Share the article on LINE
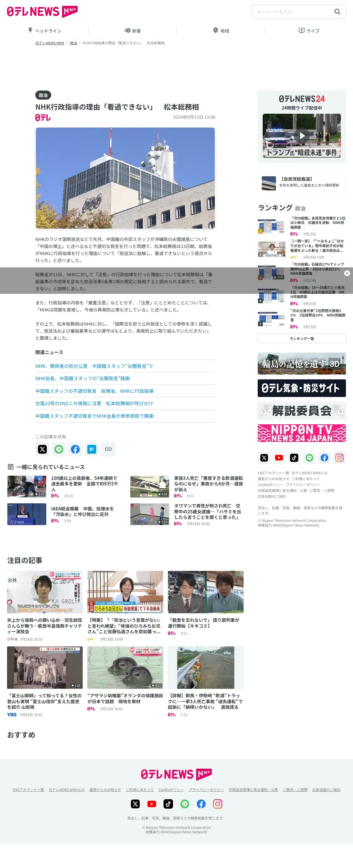353x868 pixels. (59, 449)
